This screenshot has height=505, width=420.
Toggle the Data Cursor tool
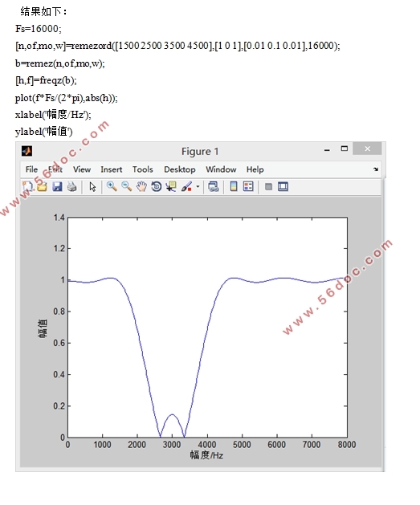(x=171, y=186)
